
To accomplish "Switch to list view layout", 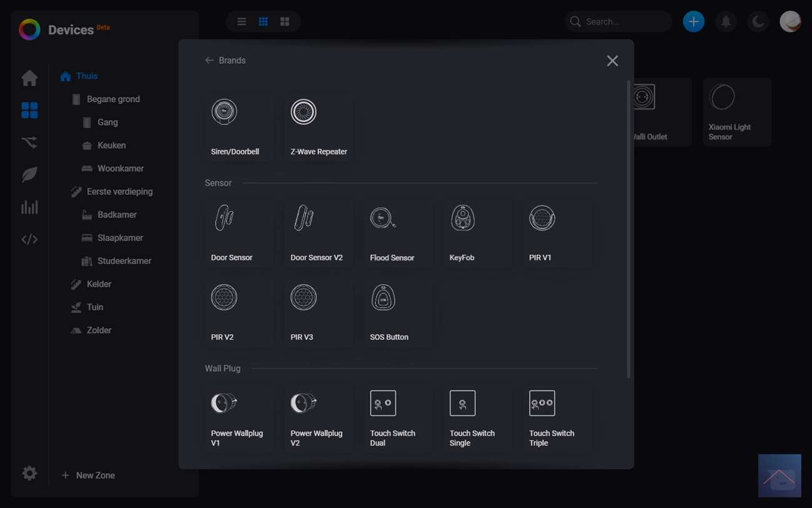I will tap(242, 22).
